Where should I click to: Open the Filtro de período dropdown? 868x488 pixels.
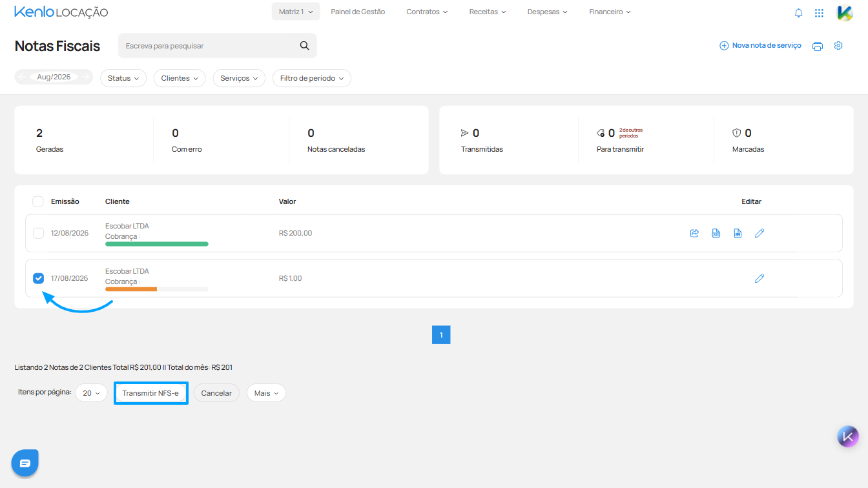click(312, 78)
